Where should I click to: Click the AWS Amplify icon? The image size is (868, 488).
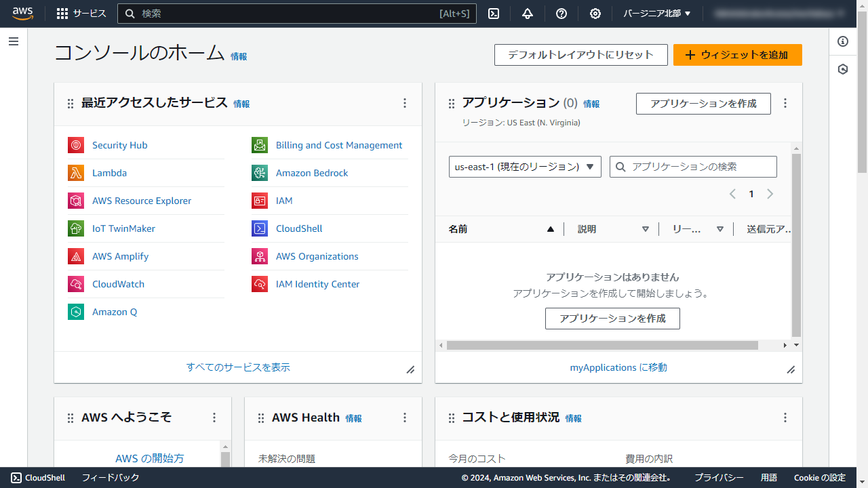coord(76,256)
